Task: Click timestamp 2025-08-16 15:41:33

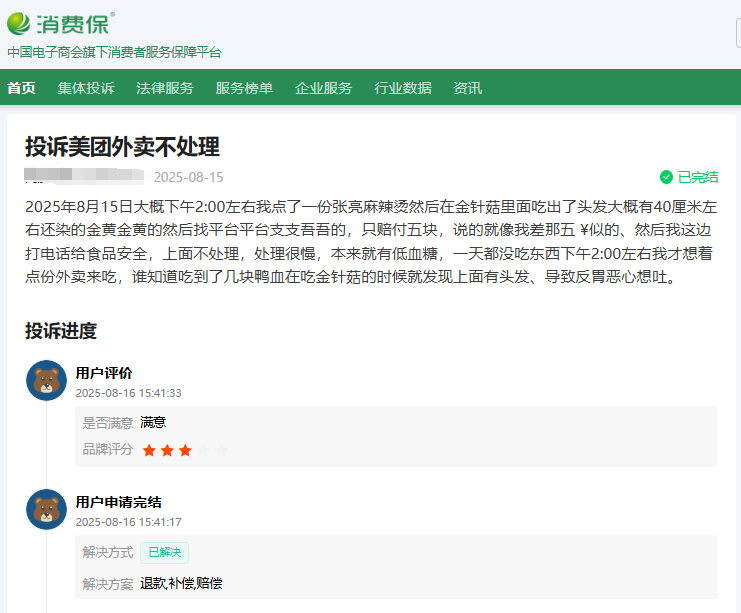Action: (129, 393)
